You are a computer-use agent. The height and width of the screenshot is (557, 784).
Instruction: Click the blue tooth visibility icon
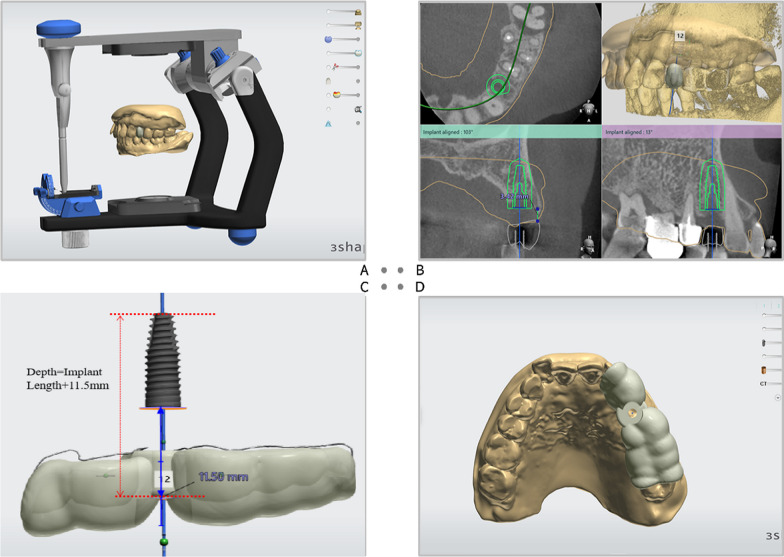coord(329,38)
